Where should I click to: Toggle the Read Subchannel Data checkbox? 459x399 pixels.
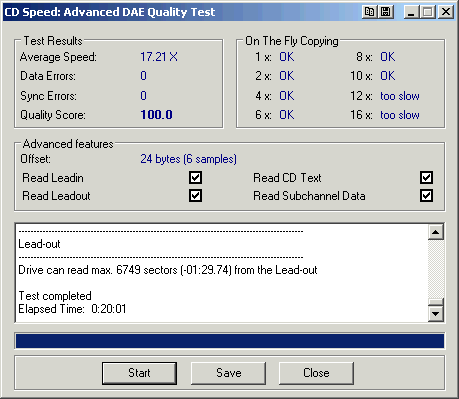coord(426,196)
